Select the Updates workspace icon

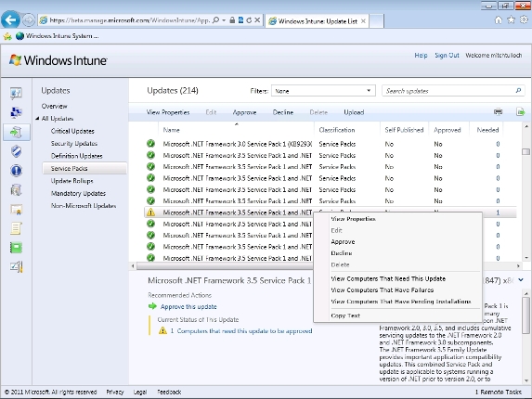(x=16, y=132)
